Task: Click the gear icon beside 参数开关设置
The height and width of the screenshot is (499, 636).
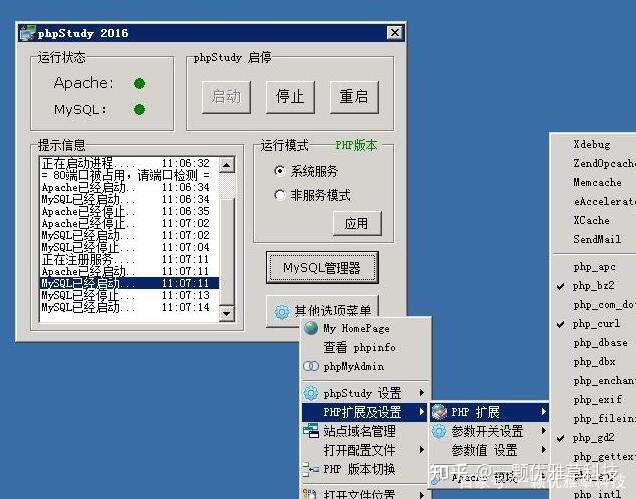Action: point(439,431)
